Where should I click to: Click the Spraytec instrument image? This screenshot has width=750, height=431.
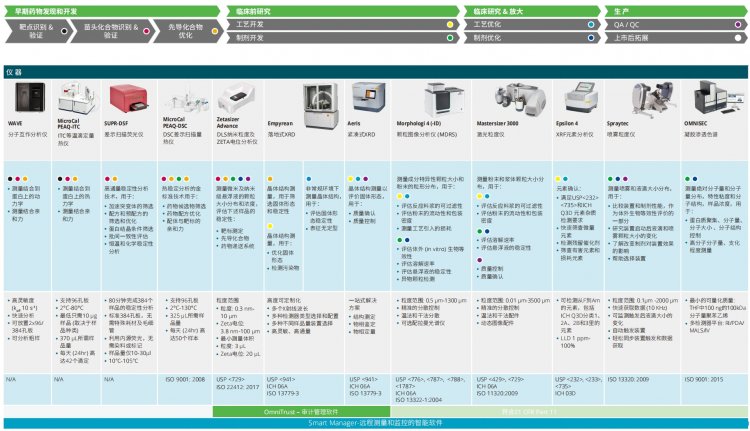[x=653, y=99]
